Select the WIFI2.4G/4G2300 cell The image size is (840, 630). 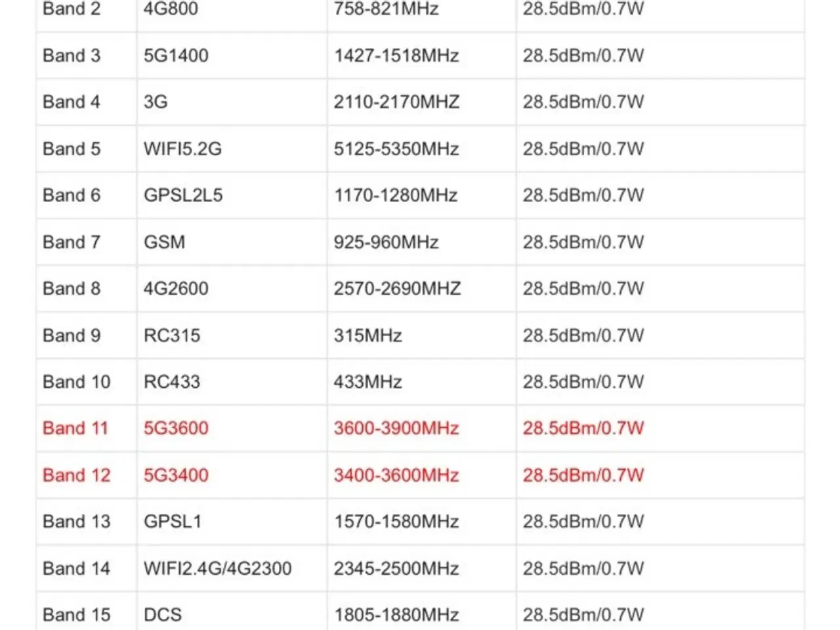coord(217,568)
